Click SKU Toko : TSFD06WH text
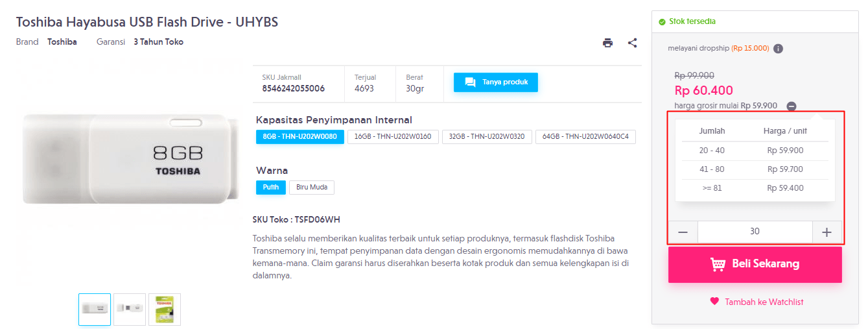The image size is (868, 329). tap(296, 219)
